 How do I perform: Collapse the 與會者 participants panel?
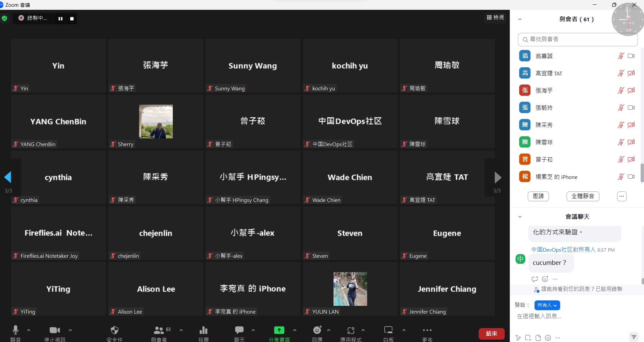coord(520,19)
